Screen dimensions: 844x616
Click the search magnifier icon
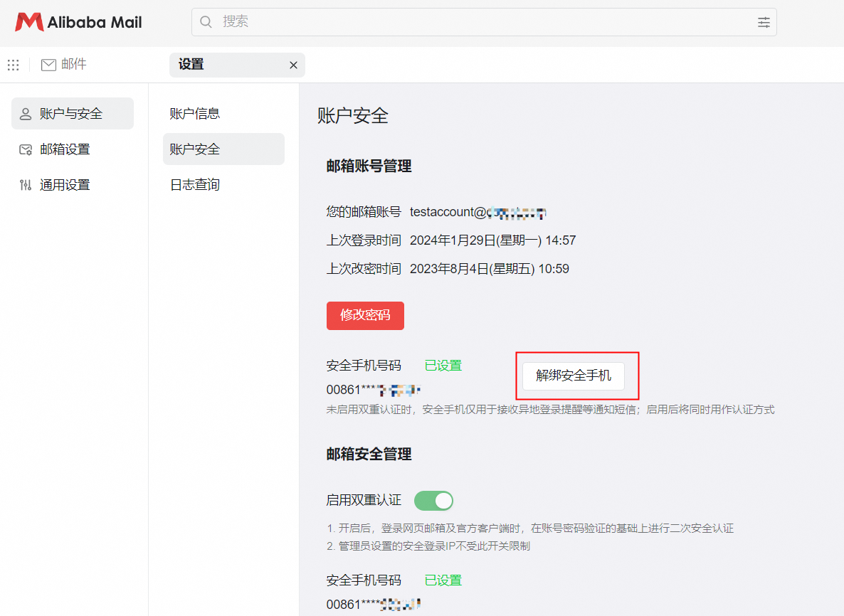[x=206, y=21]
